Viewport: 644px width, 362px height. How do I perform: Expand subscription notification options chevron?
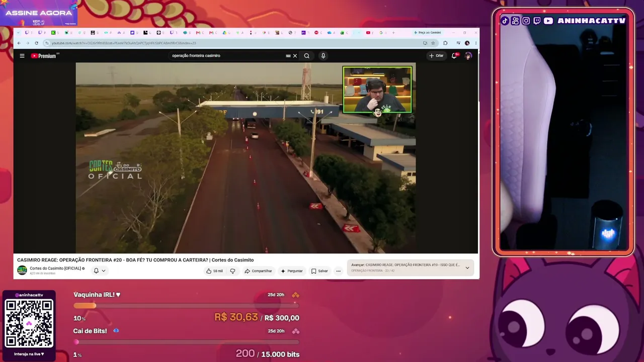pyautogui.click(x=104, y=271)
